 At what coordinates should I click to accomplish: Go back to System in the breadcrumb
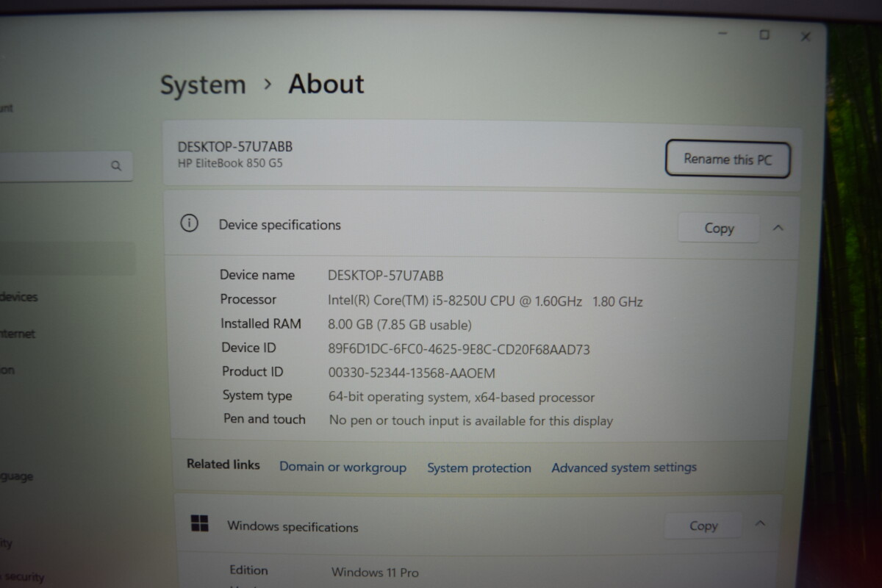pyautogui.click(x=203, y=85)
